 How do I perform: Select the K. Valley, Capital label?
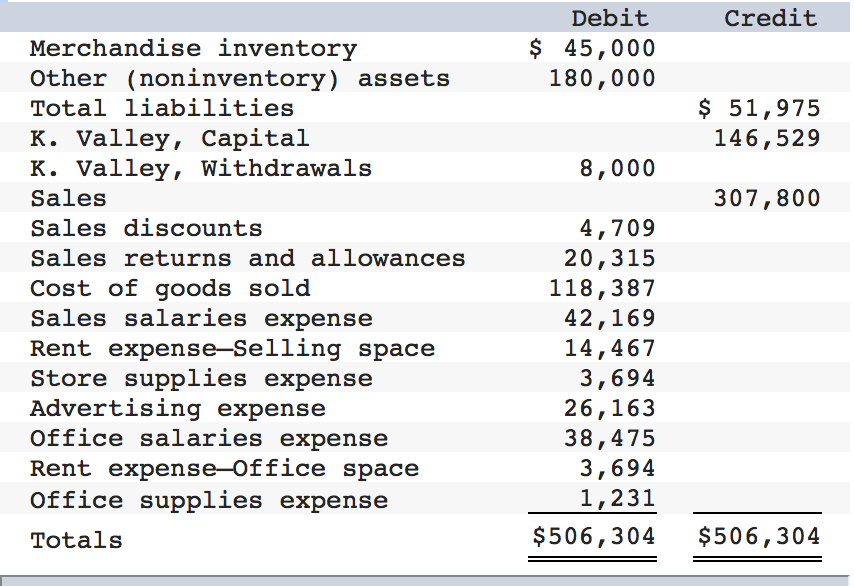(170, 138)
